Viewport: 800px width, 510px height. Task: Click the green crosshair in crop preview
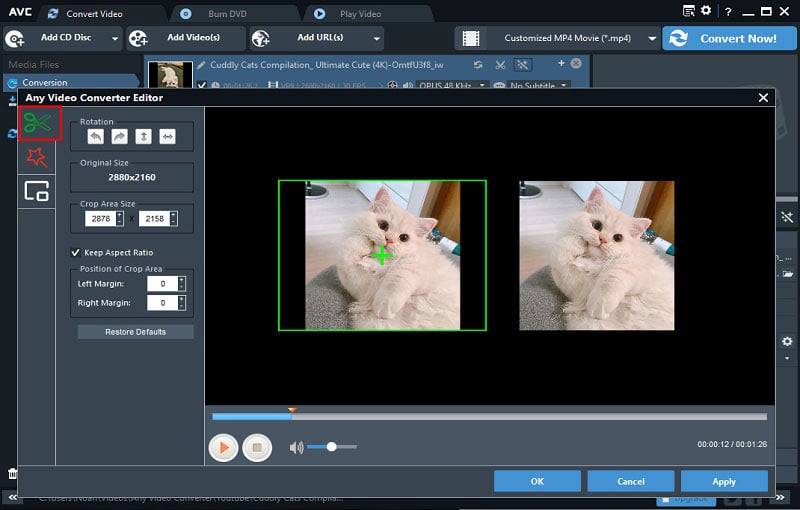(x=382, y=255)
